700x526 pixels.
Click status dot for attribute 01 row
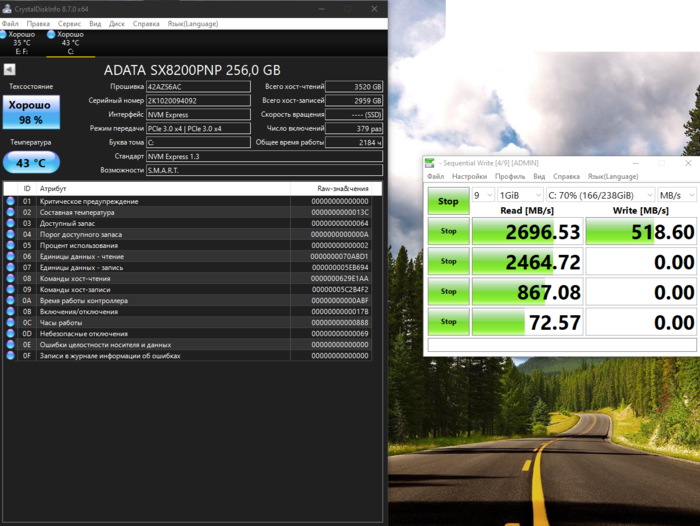pyautogui.click(x=10, y=201)
